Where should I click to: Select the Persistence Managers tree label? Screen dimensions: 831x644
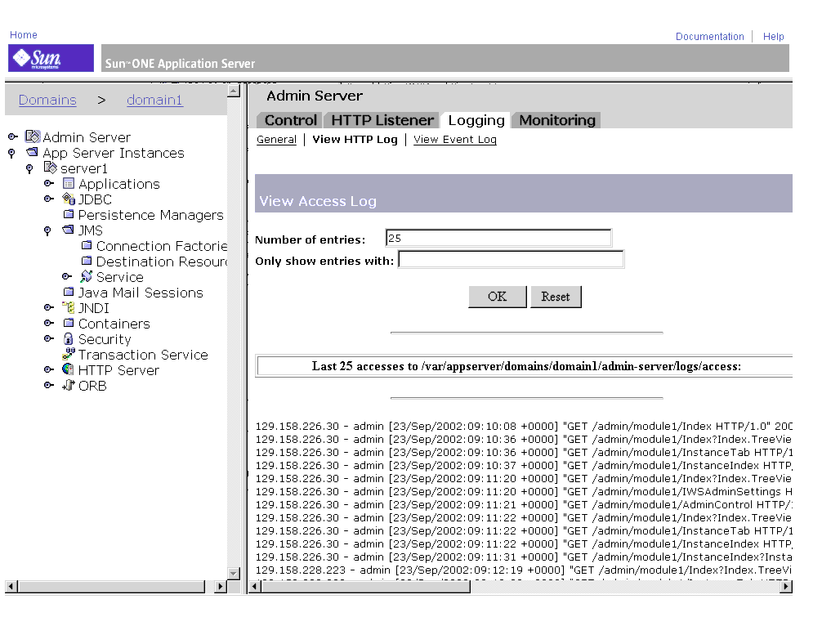tap(150, 215)
